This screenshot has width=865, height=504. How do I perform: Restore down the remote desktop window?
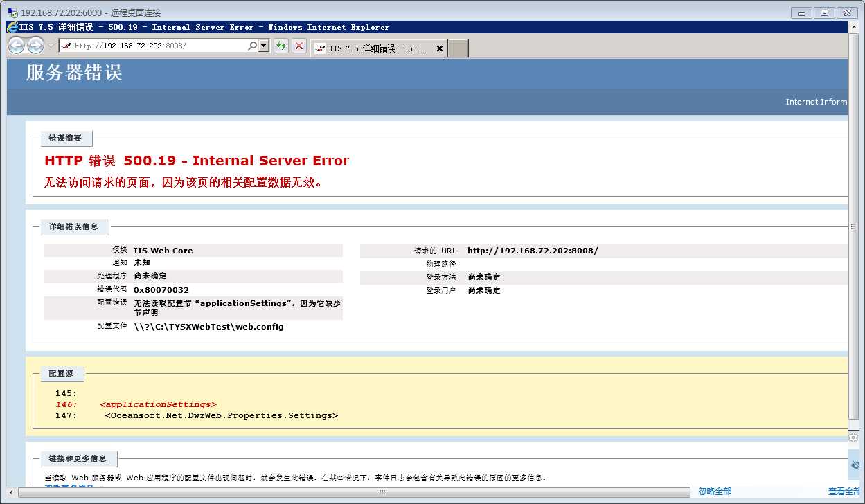pos(824,12)
